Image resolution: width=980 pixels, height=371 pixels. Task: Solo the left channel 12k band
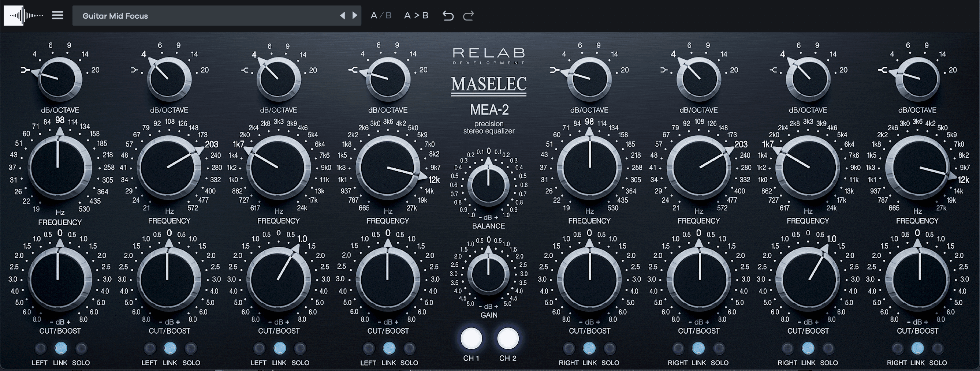click(x=409, y=348)
